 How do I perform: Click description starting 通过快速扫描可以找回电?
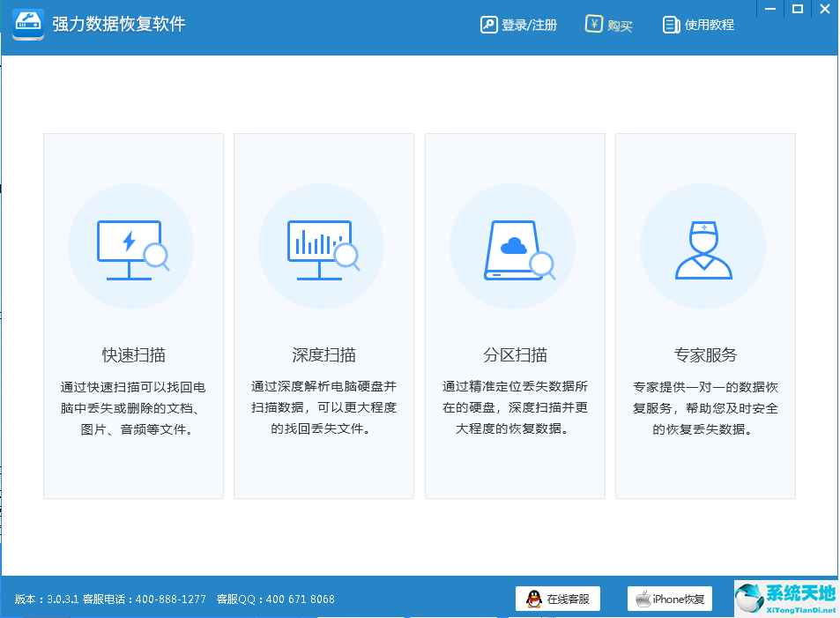pyautogui.click(x=133, y=408)
